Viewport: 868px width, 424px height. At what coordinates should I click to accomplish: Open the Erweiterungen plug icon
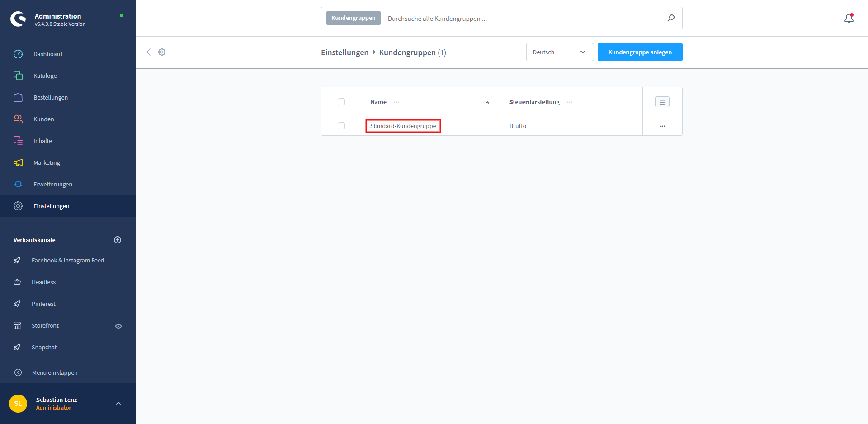click(18, 184)
